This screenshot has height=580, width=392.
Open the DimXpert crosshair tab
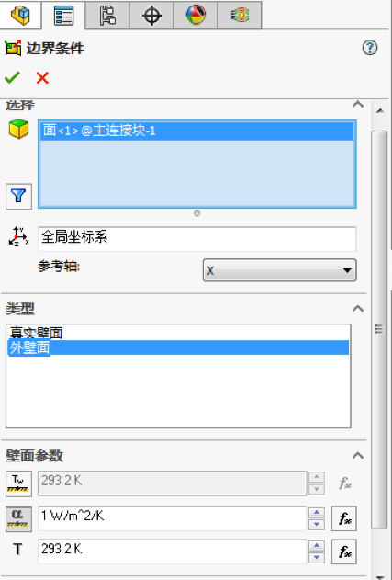[151, 15]
